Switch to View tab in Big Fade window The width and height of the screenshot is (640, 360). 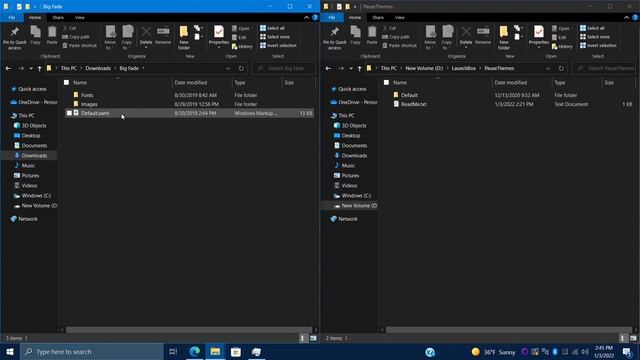pyautogui.click(x=80, y=18)
